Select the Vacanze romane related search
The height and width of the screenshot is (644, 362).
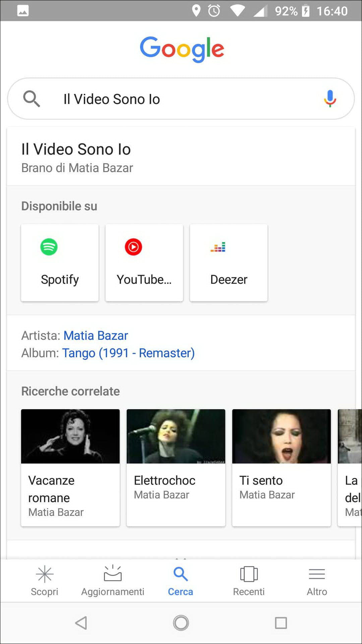click(70, 468)
